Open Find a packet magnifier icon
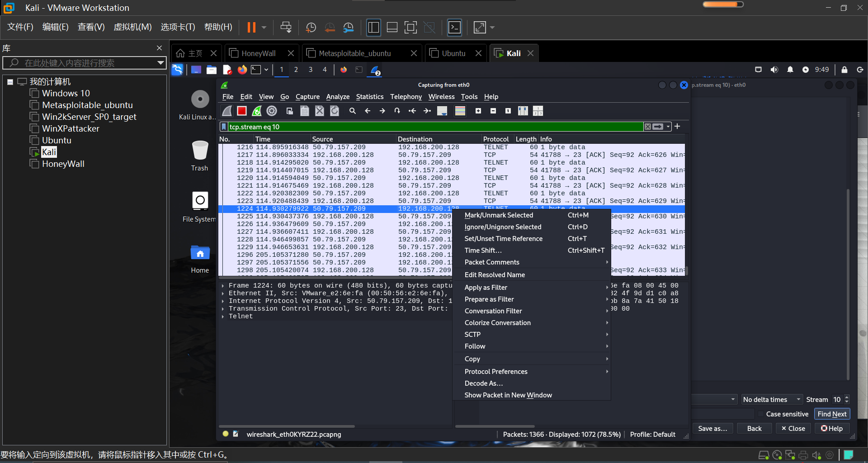The width and height of the screenshot is (868, 463). point(353,111)
